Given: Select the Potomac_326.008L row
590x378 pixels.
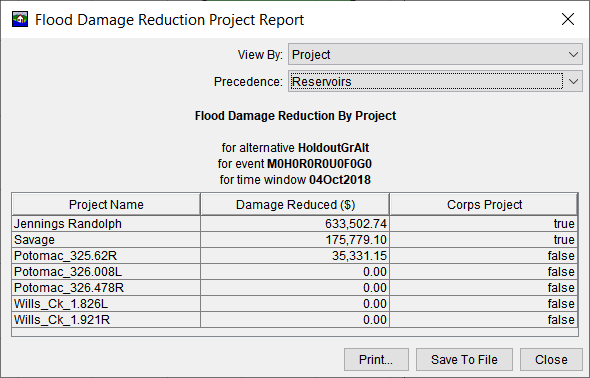Looking at the screenshot, I should click(295, 272).
